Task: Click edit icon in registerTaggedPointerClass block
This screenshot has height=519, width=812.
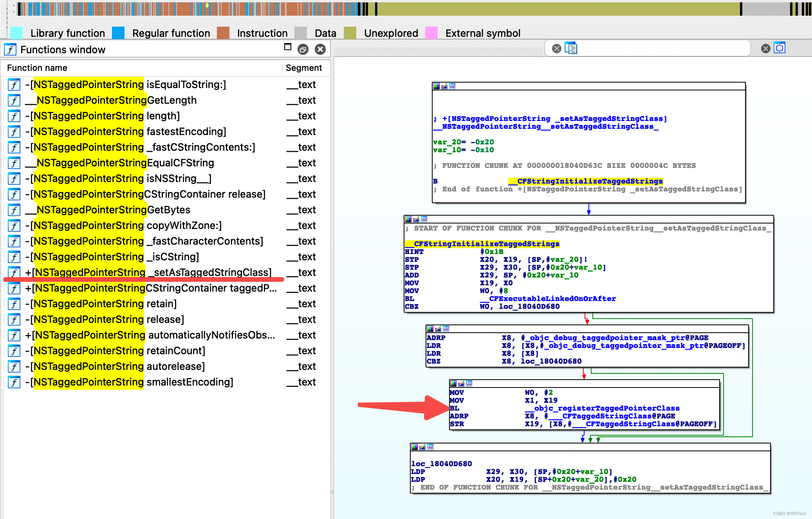Action: [461, 384]
